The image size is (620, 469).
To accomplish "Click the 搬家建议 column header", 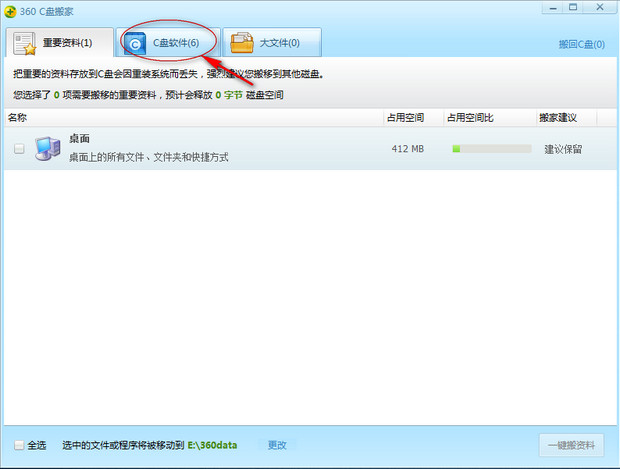I will 566,117.
